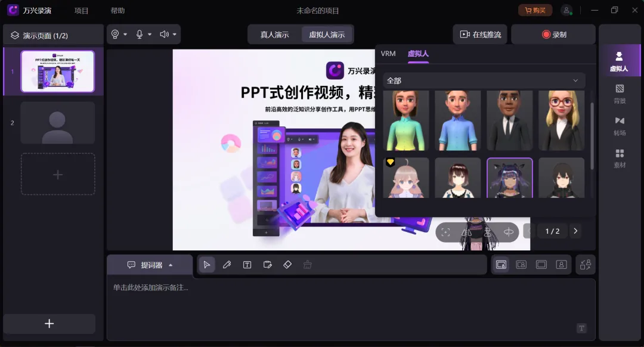Click the bottom plus add page button
644x347 pixels.
click(49, 324)
